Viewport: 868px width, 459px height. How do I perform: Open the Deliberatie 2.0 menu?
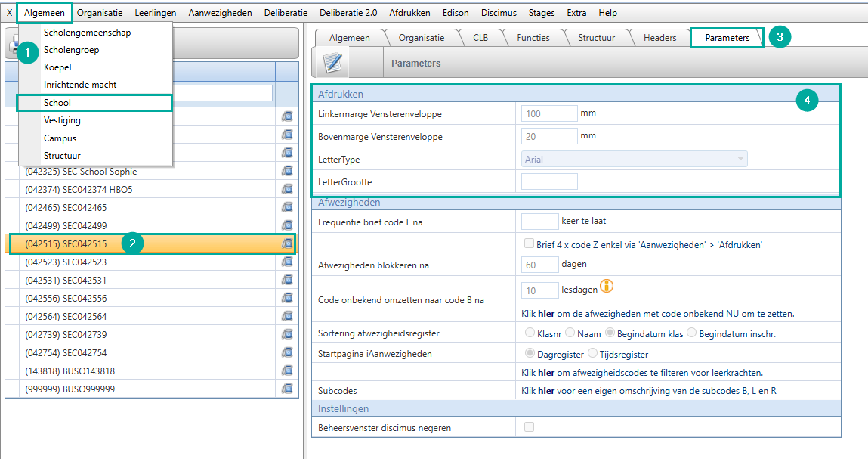(x=348, y=13)
